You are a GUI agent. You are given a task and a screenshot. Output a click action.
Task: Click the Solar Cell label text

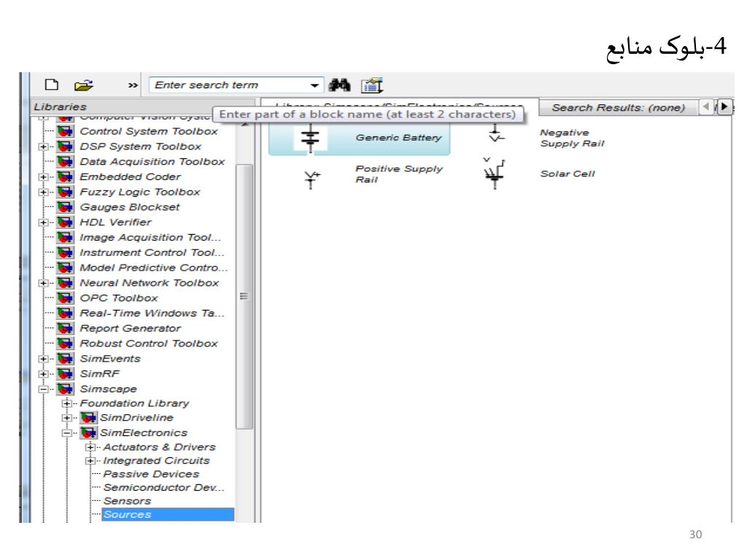568,174
